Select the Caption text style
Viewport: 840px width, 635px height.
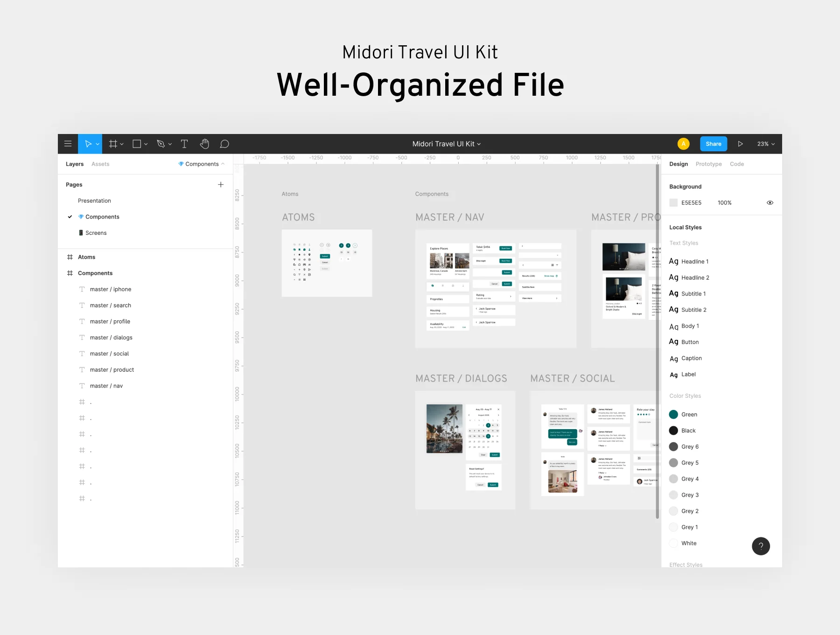[686, 358]
